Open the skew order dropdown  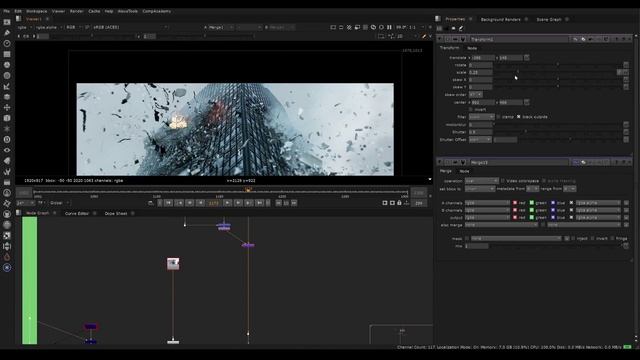pyautogui.click(x=476, y=95)
